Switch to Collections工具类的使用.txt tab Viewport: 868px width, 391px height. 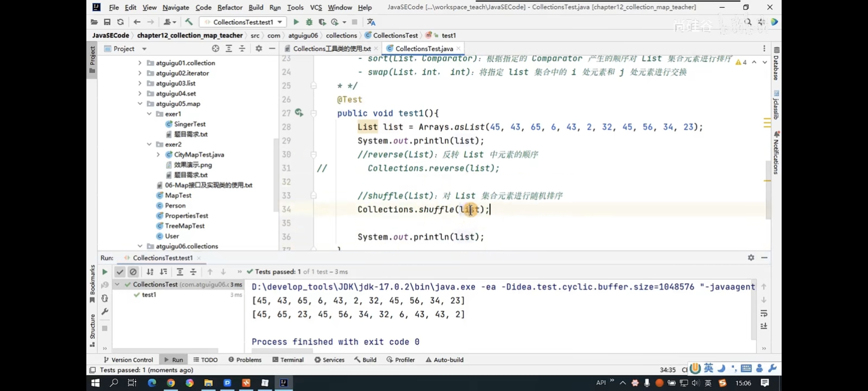[x=331, y=49]
